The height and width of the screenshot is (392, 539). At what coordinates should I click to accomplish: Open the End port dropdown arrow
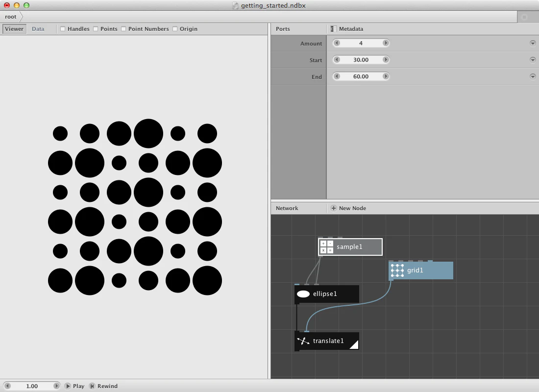click(533, 76)
